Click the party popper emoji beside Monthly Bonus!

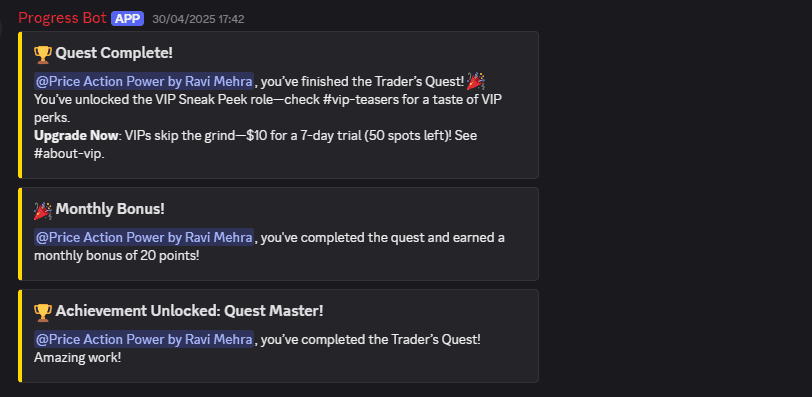coord(43,210)
